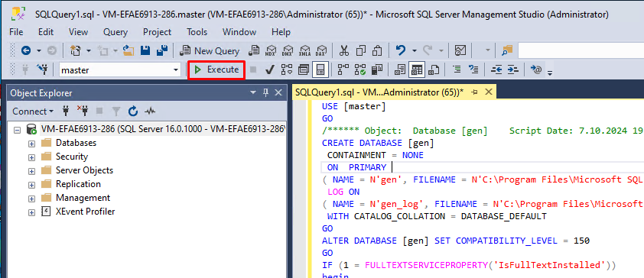
Task: Open the Activity Monitor from the main toolbar
Action: click(460, 51)
